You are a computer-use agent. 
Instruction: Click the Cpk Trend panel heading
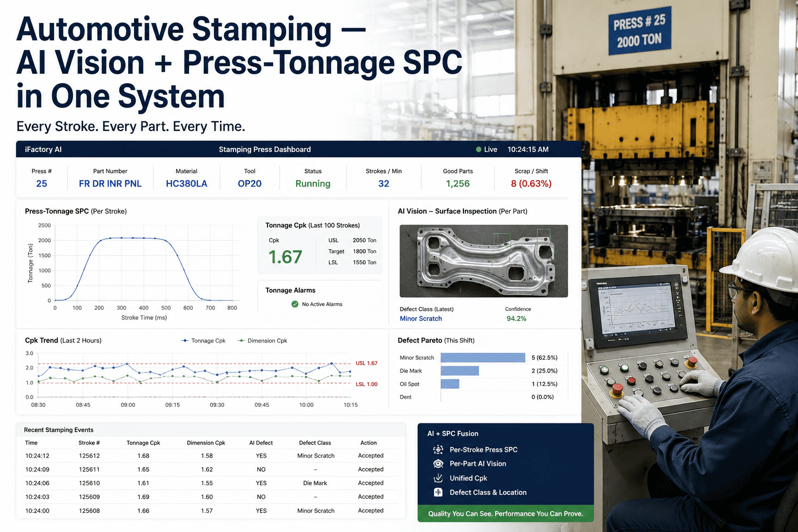tap(63, 341)
